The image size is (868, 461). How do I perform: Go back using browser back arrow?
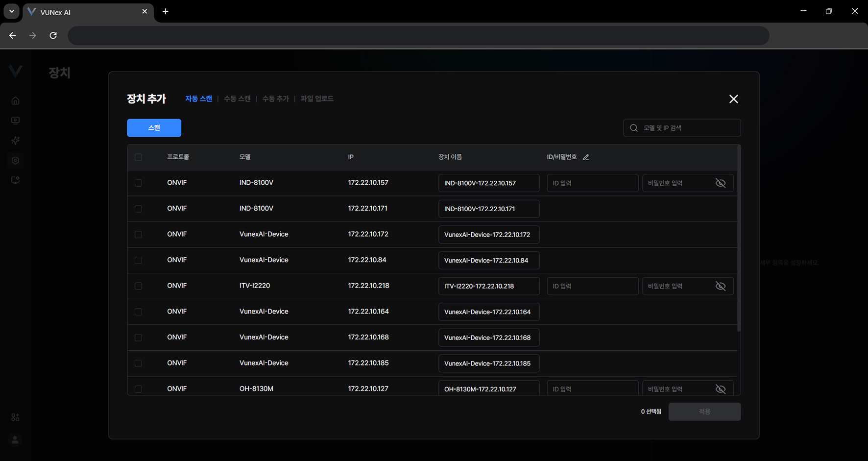(13, 35)
